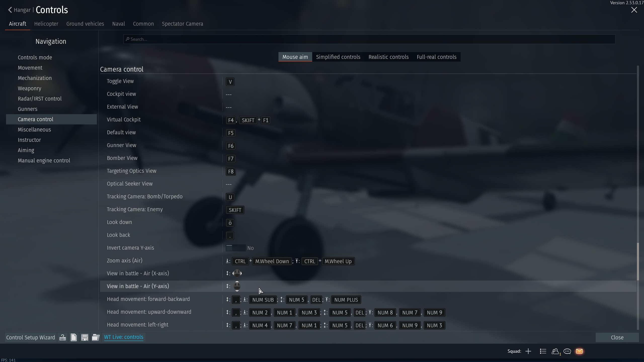Click the plus icon next to Squad
The width and height of the screenshot is (644, 362).
528,351
